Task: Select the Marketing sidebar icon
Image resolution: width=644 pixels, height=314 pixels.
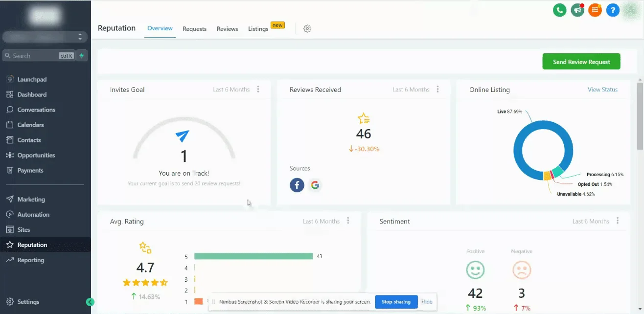Action: coord(11,199)
